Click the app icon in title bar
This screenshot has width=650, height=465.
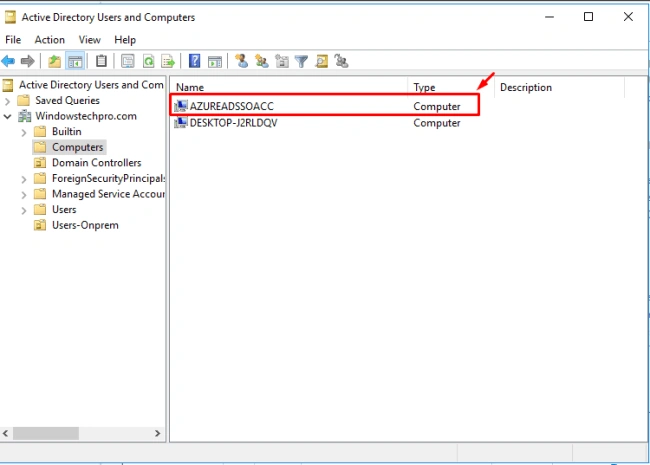[10, 17]
